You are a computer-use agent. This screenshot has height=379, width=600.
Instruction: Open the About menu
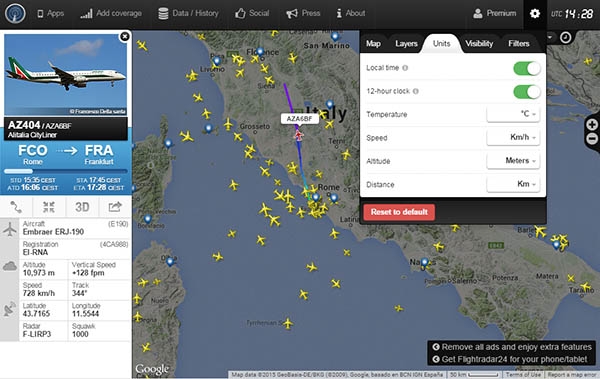point(351,13)
